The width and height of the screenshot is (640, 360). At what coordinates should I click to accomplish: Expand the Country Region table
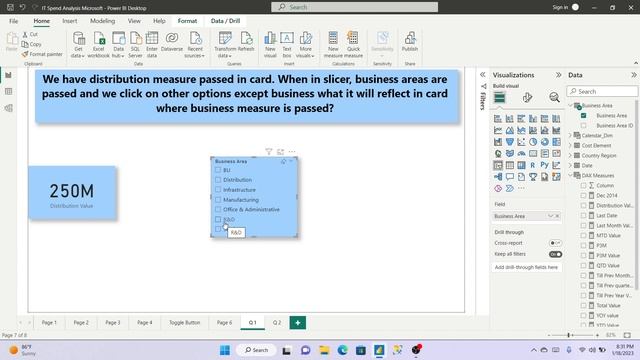(x=570, y=156)
